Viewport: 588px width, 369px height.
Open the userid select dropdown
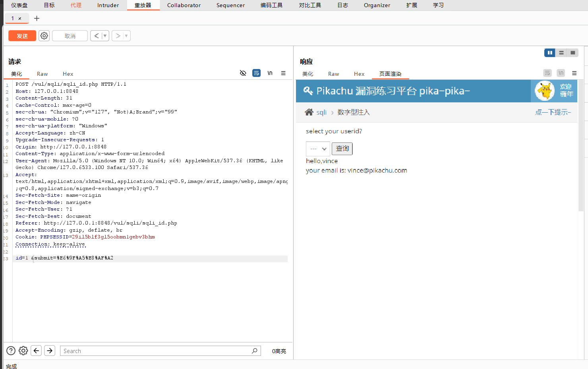(318, 149)
